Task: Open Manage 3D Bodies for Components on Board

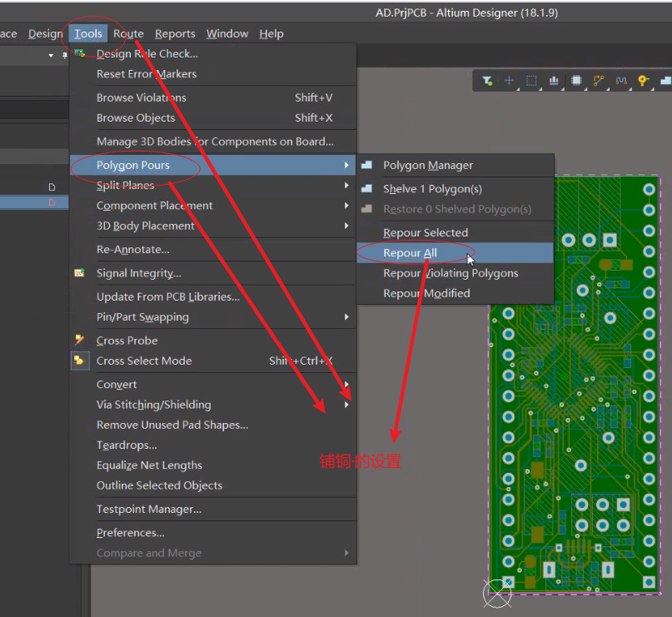Action: [213, 142]
